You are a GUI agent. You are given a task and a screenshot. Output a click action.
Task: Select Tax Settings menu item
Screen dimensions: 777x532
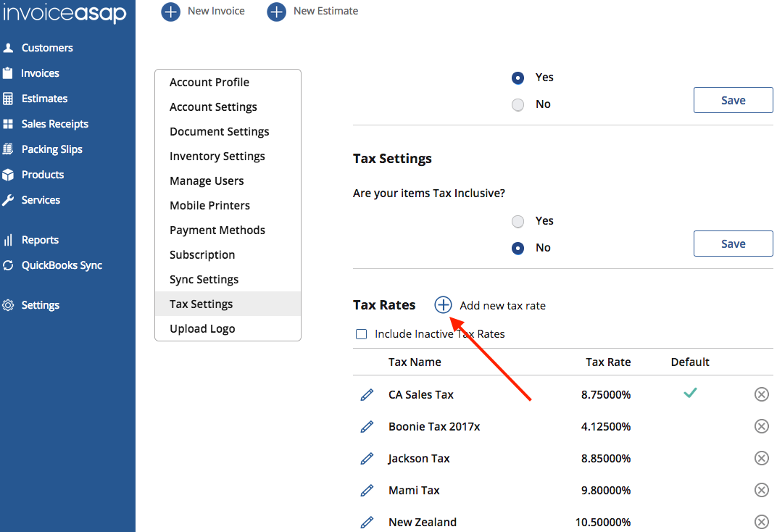(228, 304)
